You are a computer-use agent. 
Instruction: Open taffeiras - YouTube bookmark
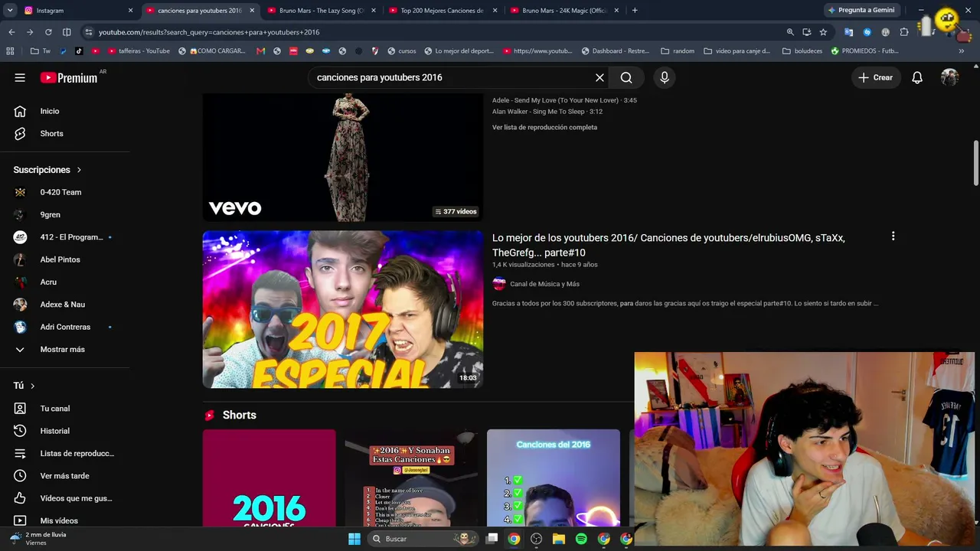[139, 51]
